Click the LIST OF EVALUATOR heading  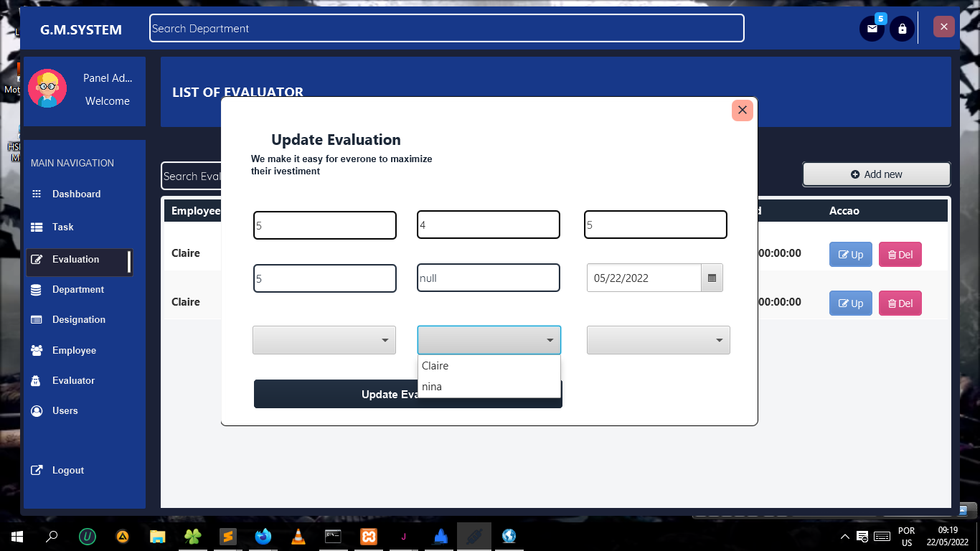(237, 92)
